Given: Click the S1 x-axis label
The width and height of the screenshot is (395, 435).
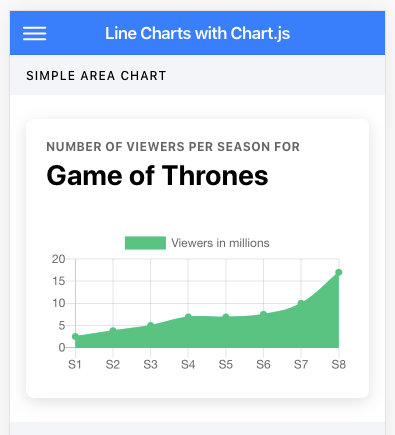Looking at the screenshot, I should pyautogui.click(x=75, y=365).
